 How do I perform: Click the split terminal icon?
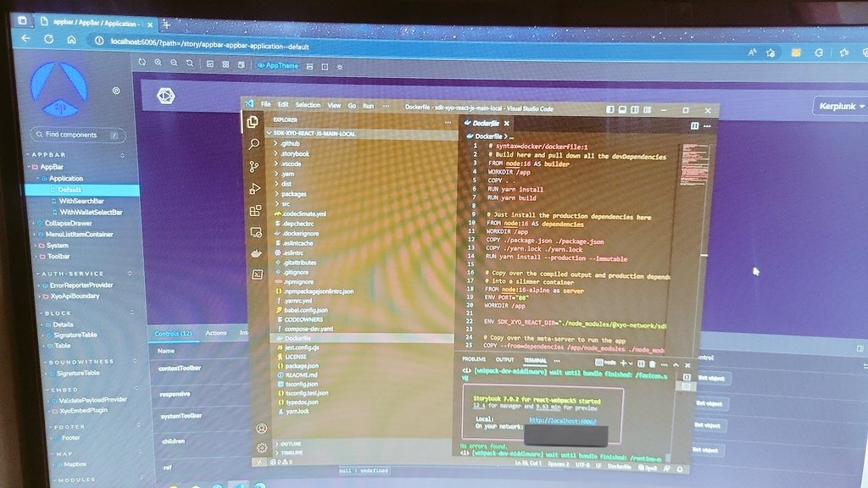641,363
